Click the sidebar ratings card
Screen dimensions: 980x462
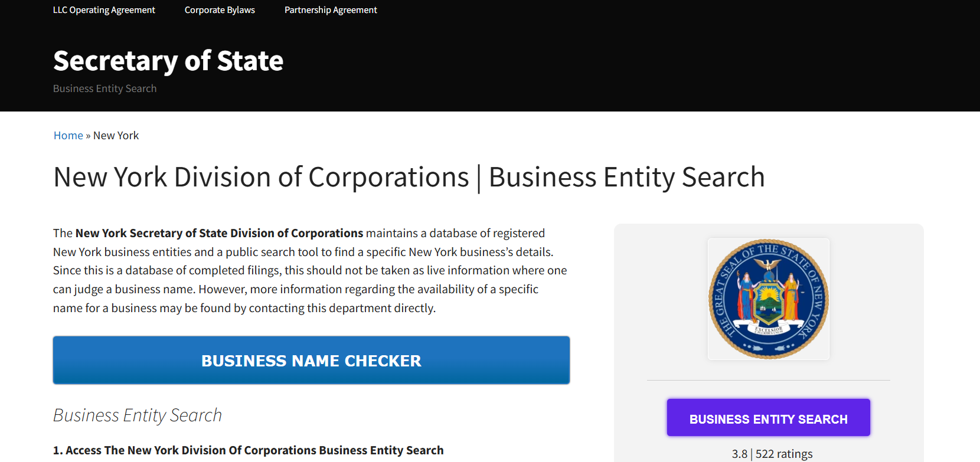pyautogui.click(x=768, y=342)
